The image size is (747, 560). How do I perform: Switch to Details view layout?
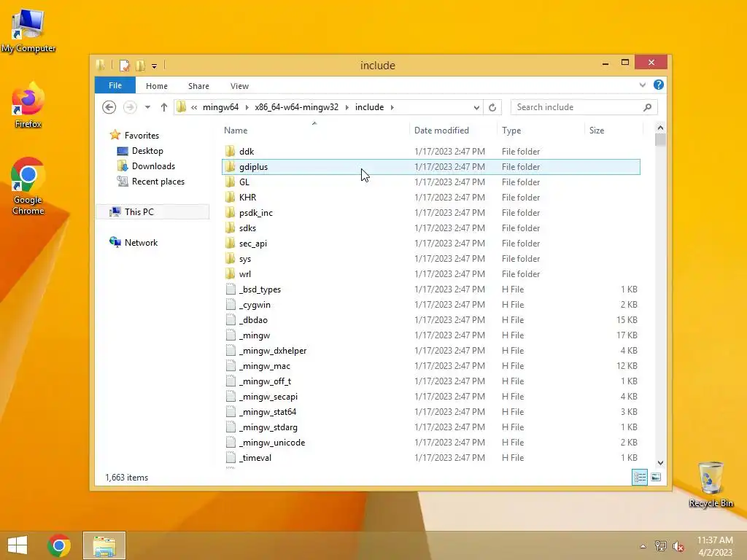(639, 477)
